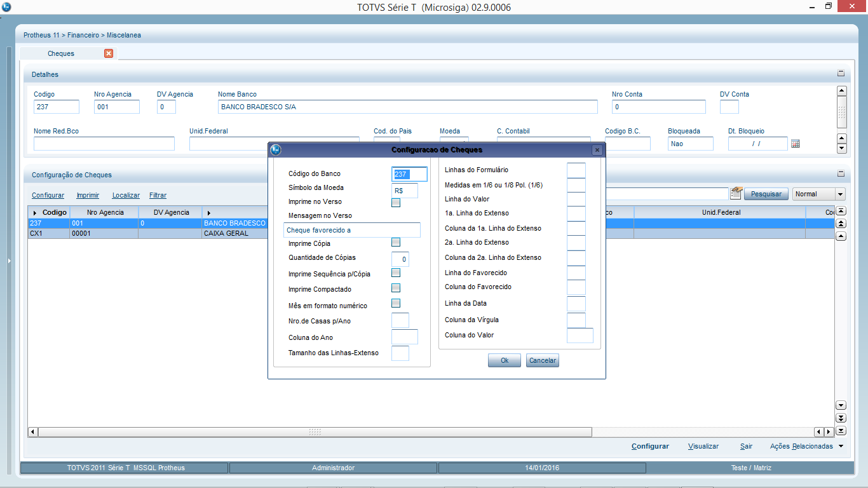The width and height of the screenshot is (868, 488).
Task: Click the 14/01/2016 status bar date
Action: pyautogui.click(x=542, y=468)
